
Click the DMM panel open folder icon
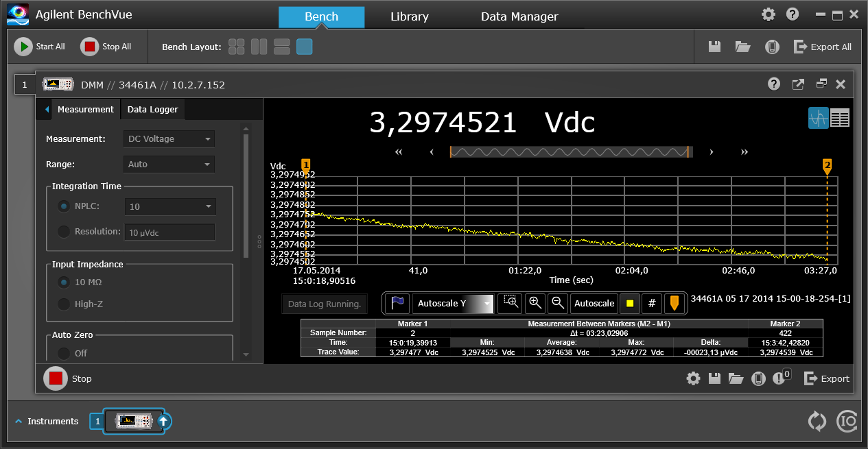click(736, 378)
